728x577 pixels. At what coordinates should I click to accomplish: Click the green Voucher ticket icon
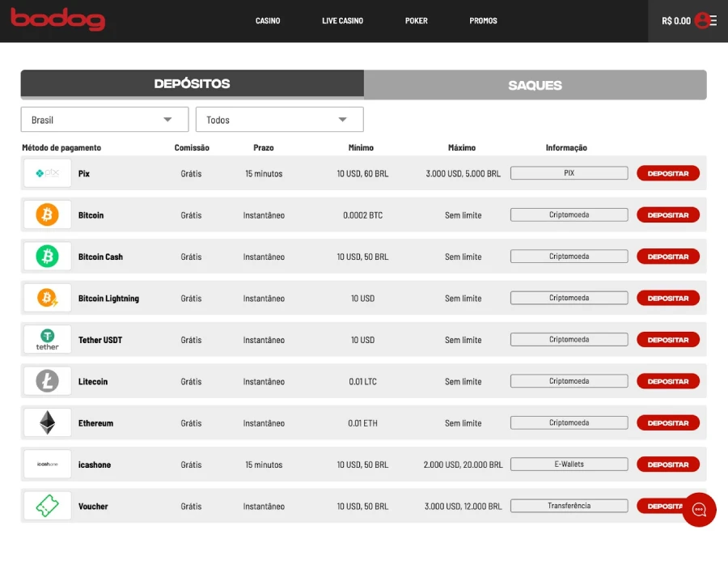[x=48, y=506]
